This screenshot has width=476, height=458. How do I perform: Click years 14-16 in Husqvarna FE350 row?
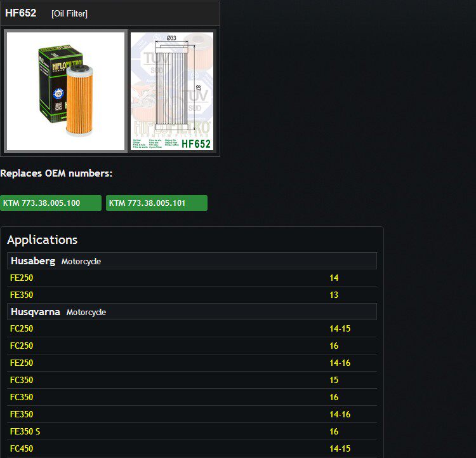340,414
